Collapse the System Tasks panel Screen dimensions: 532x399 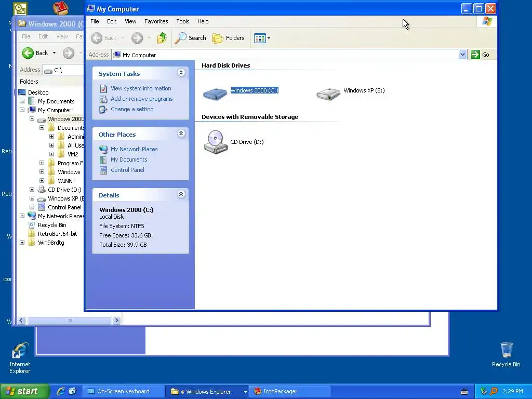181,73
